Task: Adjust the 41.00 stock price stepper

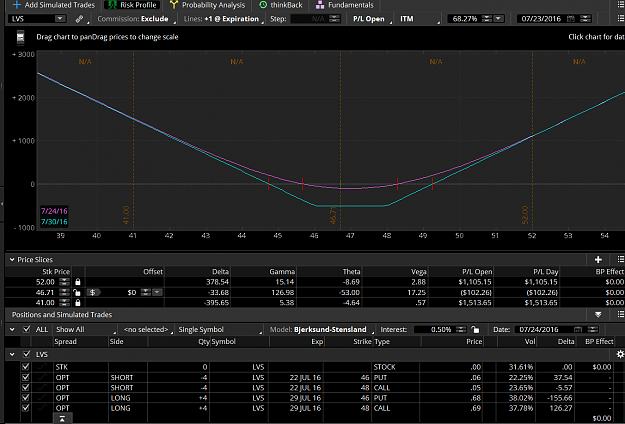Action: pos(64,302)
